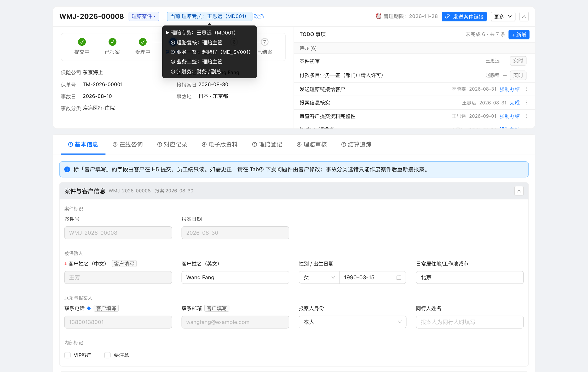Click the 案件号 input field
The width and height of the screenshot is (588, 372).
point(118,233)
